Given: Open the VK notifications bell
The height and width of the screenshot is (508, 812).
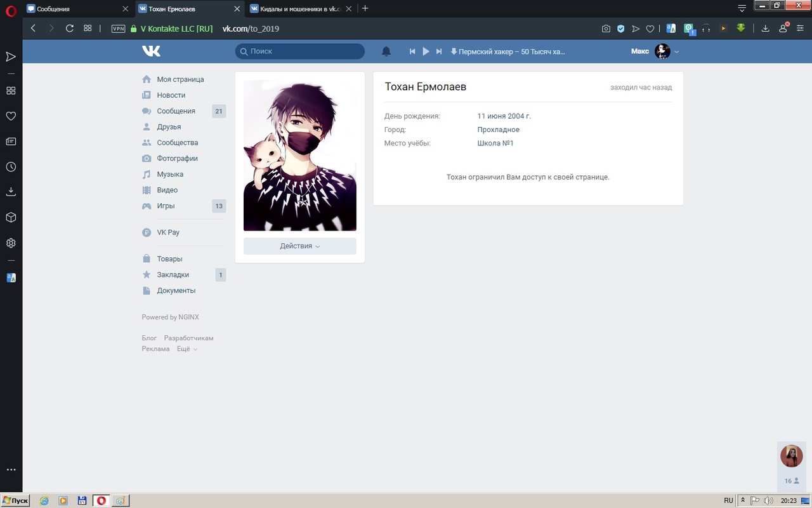Looking at the screenshot, I should 386,51.
